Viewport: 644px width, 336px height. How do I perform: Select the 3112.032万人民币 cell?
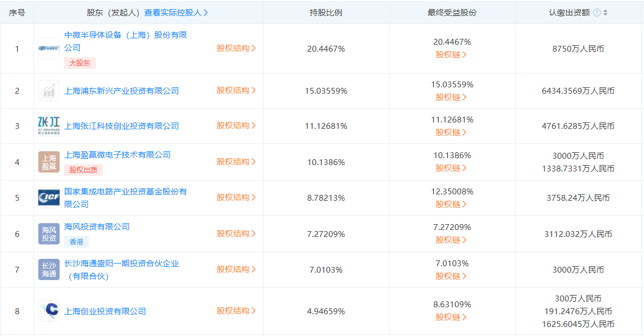coord(578,234)
